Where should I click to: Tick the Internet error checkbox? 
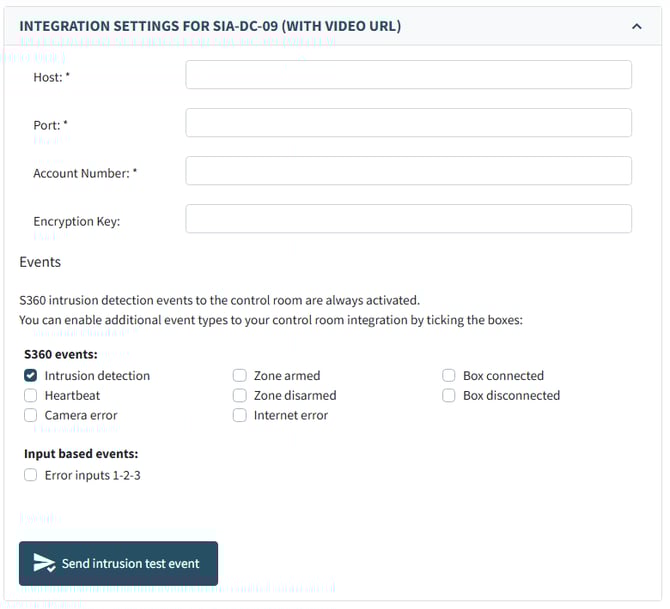(x=240, y=416)
